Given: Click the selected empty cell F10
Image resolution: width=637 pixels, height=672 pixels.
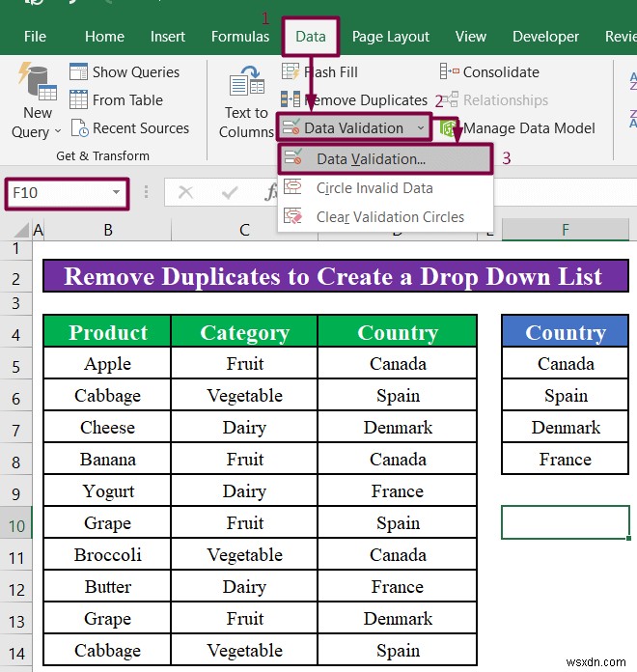Looking at the screenshot, I should [565, 522].
